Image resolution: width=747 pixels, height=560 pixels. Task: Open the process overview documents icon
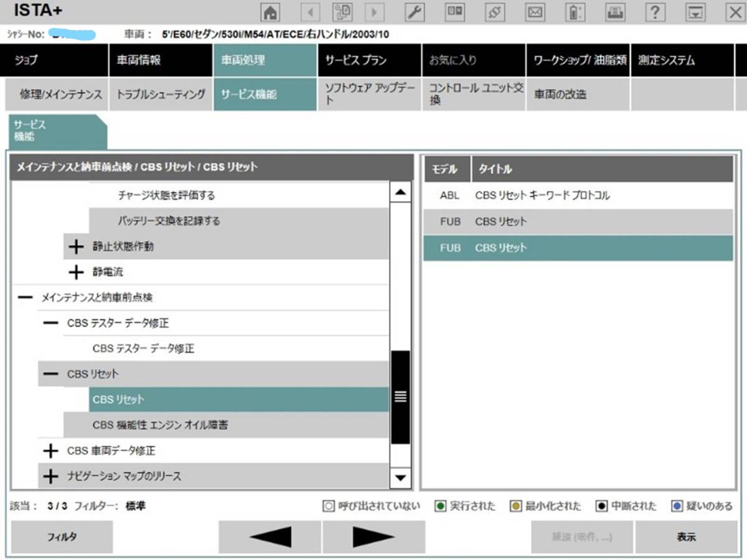click(x=342, y=12)
